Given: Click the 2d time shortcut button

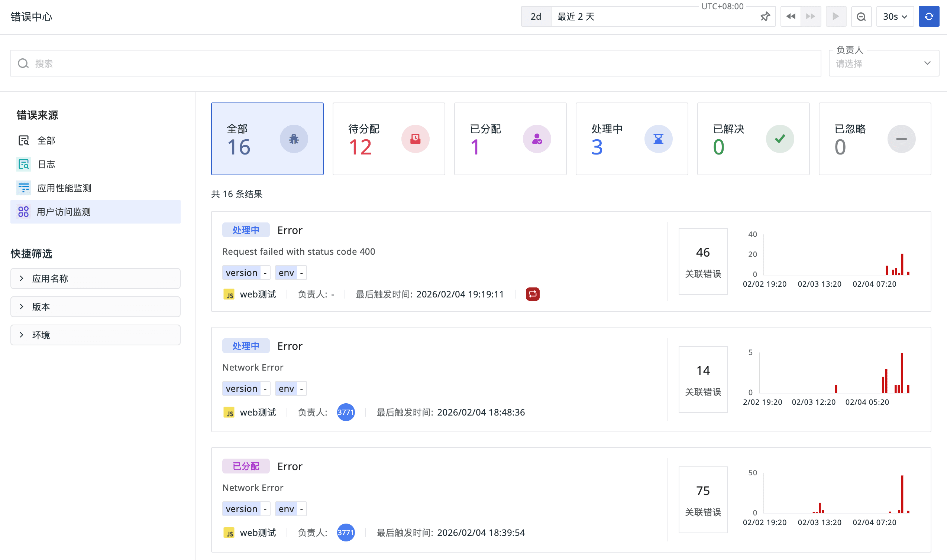Looking at the screenshot, I should pos(536,17).
